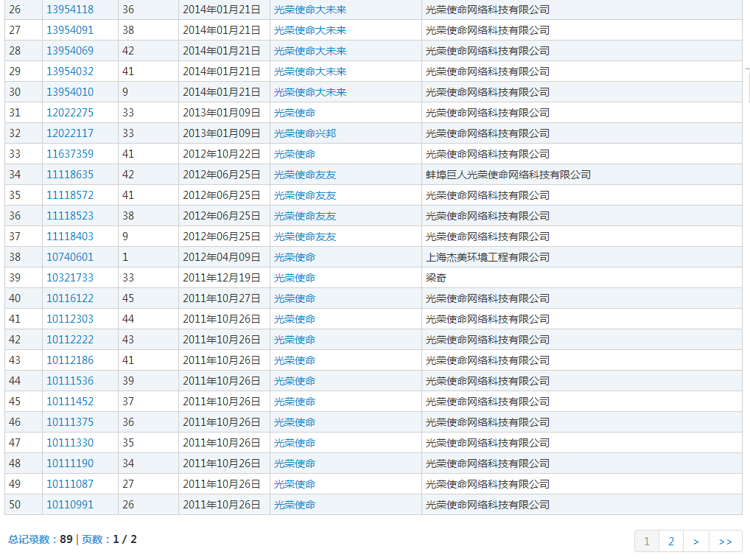This screenshot has width=750, height=560.
Task: Click 光荣使命大未来 in row 27
Action: (x=310, y=30)
